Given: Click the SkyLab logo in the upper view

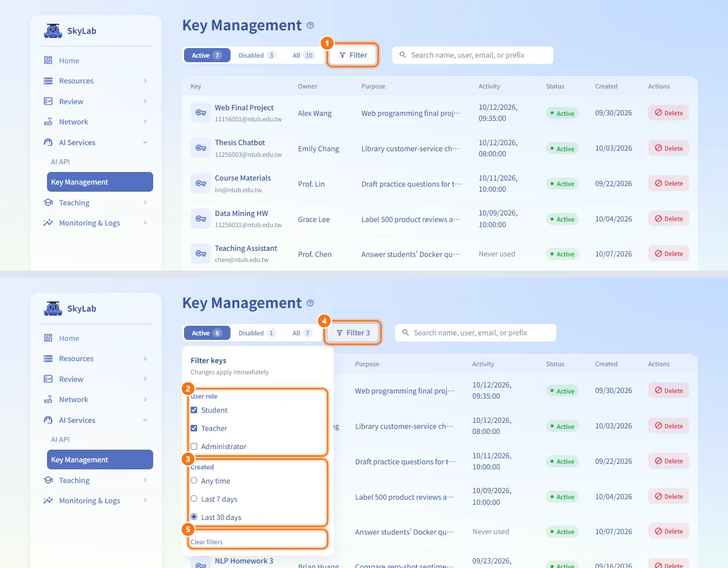Looking at the screenshot, I should click(53, 31).
